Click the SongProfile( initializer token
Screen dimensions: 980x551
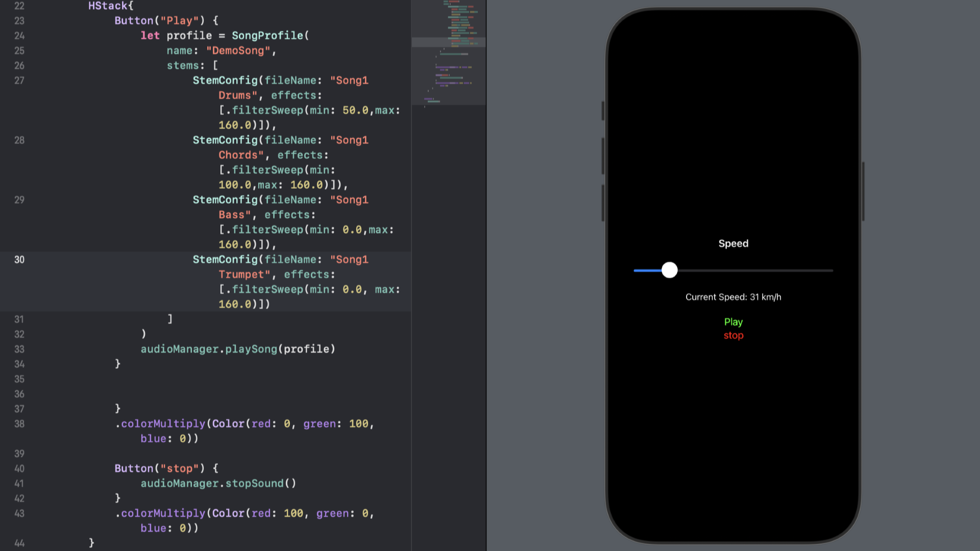pos(269,36)
